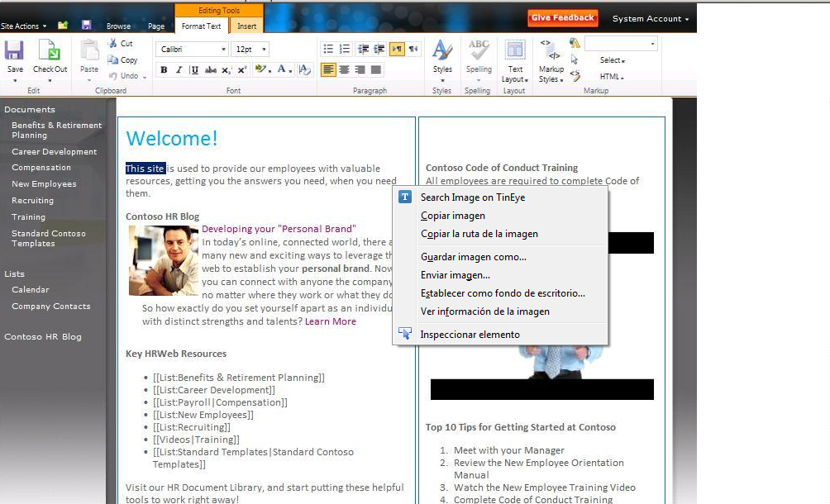
Task: Enable Center paragraph alignment
Action: tap(345, 69)
